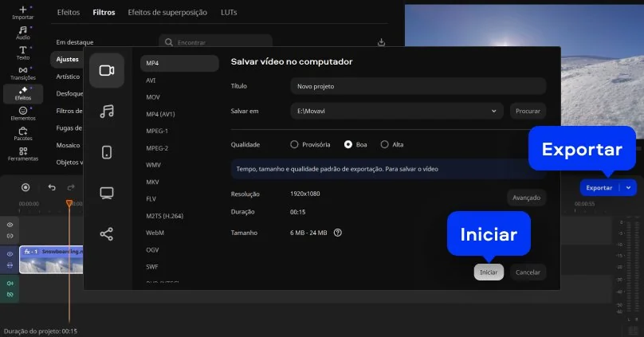This screenshot has width=644, height=337.
Task: Open the Transições tool in sidebar
Action: pos(23,72)
